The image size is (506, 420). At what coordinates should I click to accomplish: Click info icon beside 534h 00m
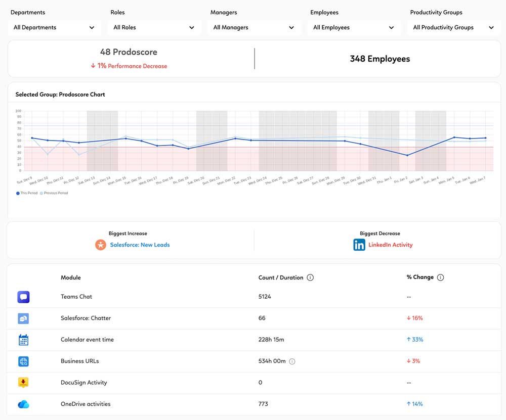[292, 361]
